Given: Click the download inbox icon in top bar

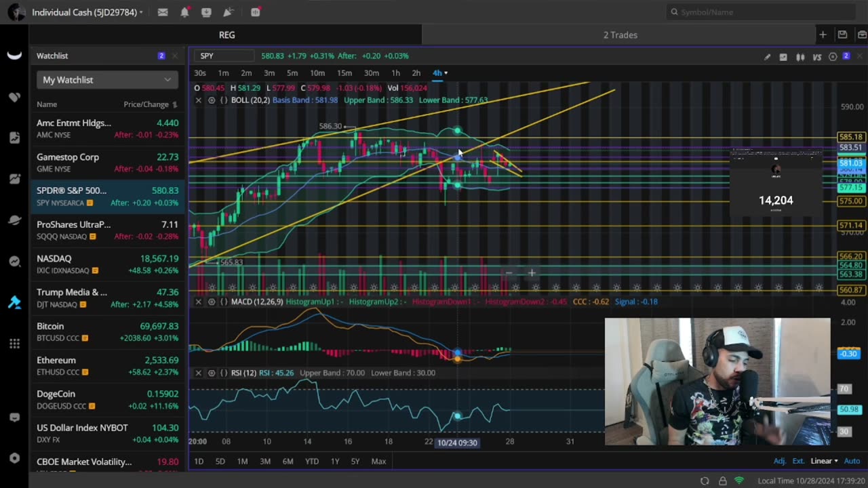Looking at the screenshot, I should pos(206,12).
